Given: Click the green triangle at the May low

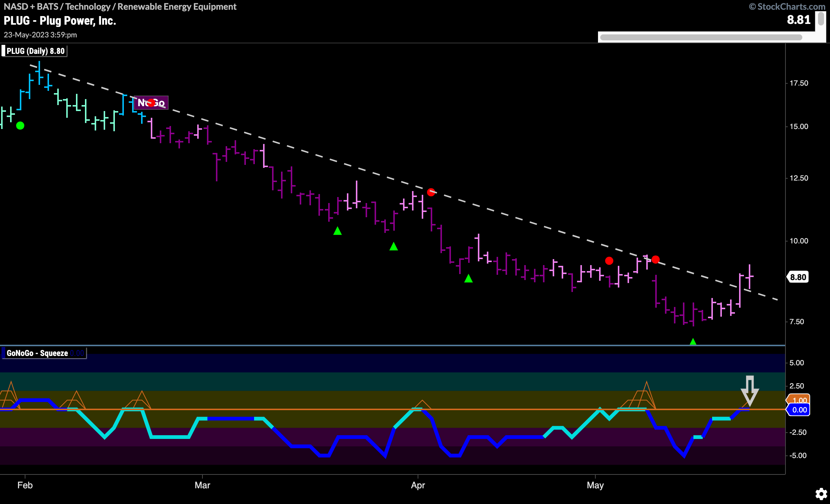Looking at the screenshot, I should tap(693, 342).
